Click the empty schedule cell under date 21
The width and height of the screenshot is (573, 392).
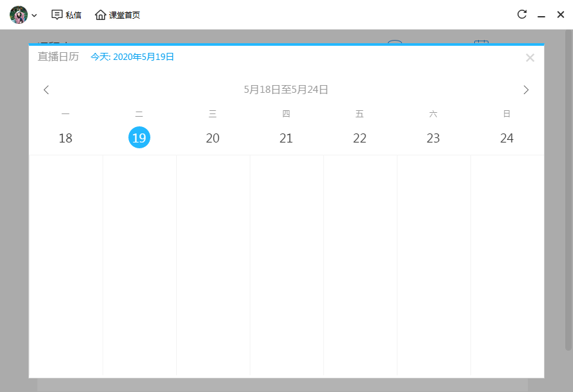[286, 264]
